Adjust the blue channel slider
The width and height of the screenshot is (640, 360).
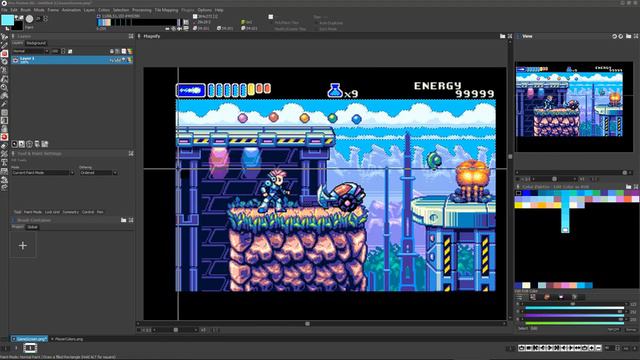574,319
